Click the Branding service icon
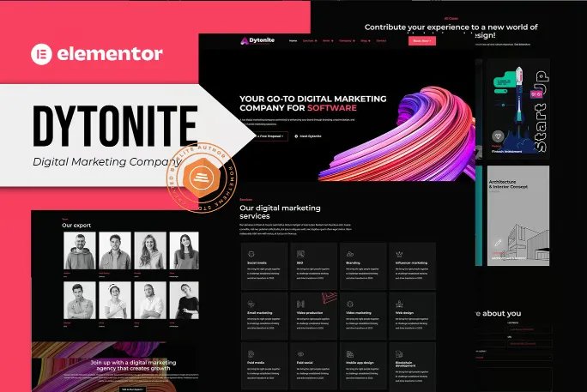587x392 pixels. 349,254
